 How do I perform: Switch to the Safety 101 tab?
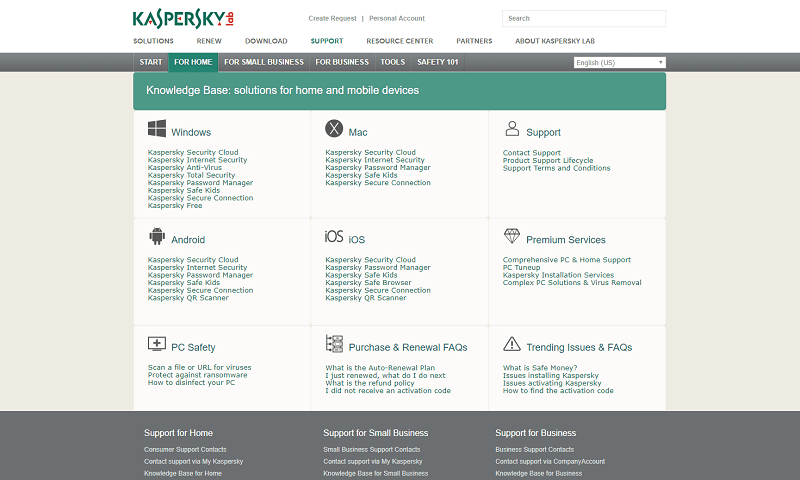tap(437, 62)
